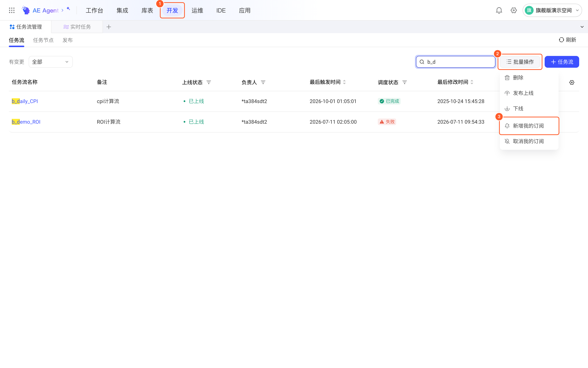Choose 取消我的订阅 menu item
The width and height of the screenshot is (588, 368).
click(x=529, y=141)
